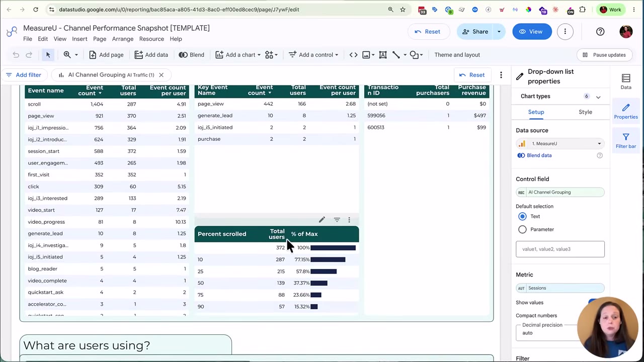644x362 pixels.
Task: Open the filter bar three-dot menu
Action: pos(501,75)
